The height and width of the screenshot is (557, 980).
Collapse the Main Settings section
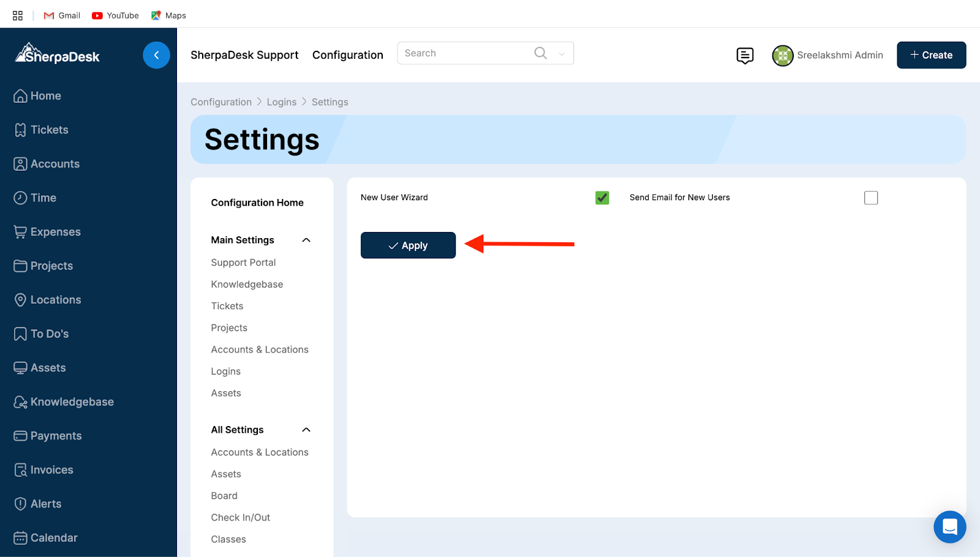pos(306,240)
